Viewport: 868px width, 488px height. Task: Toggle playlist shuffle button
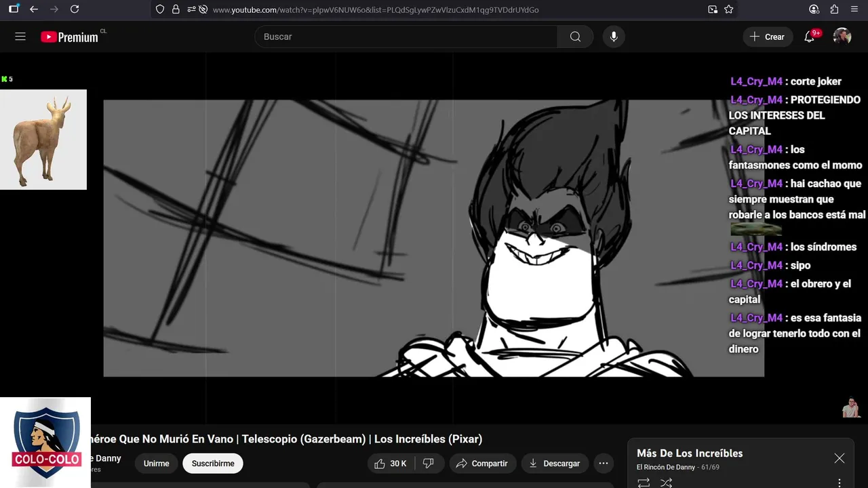[666, 483]
